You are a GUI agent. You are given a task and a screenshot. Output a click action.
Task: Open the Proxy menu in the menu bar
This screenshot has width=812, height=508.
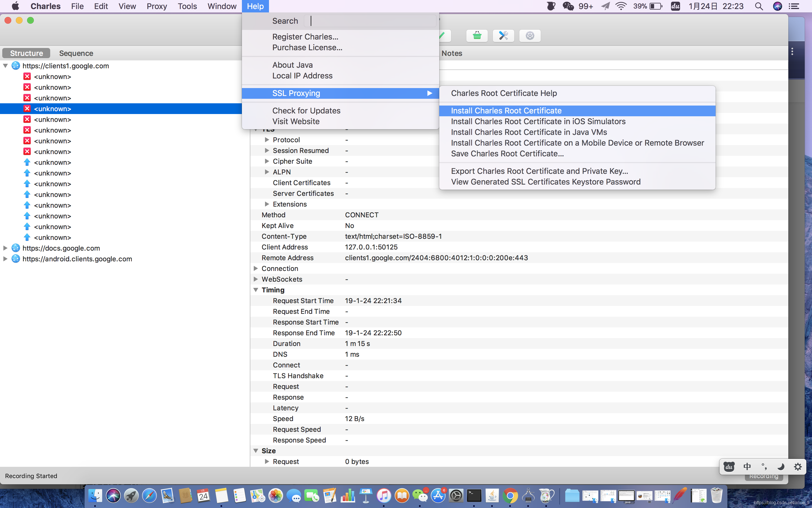[157, 6]
